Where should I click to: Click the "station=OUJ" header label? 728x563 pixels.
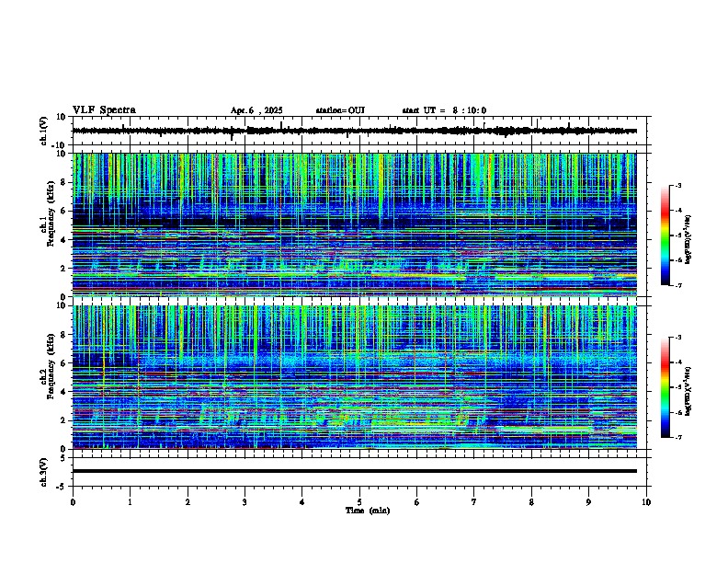click(x=340, y=110)
